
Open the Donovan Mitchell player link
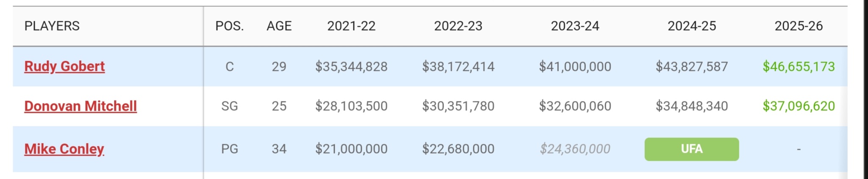pyautogui.click(x=80, y=106)
